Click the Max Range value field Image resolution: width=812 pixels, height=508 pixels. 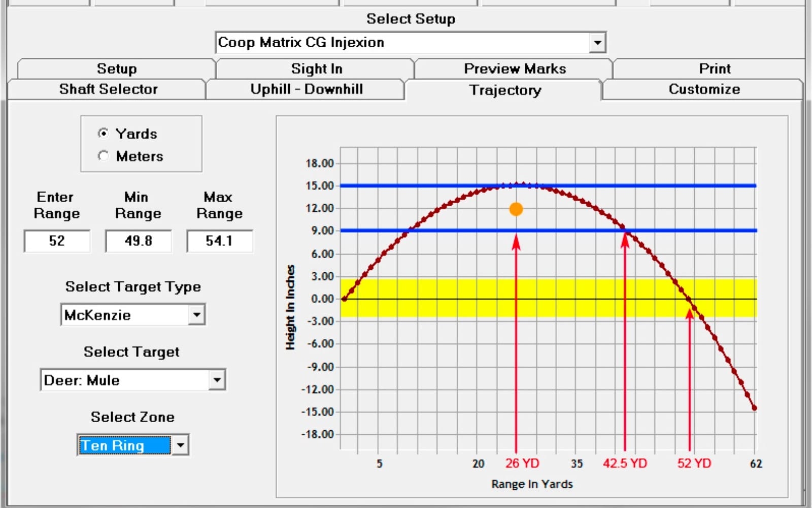219,241
